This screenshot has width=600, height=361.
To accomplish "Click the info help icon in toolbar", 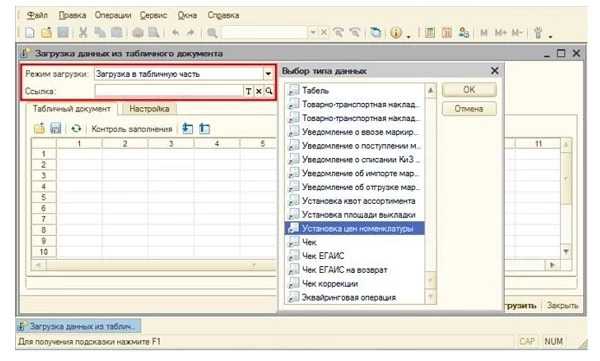I will [396, 33].
